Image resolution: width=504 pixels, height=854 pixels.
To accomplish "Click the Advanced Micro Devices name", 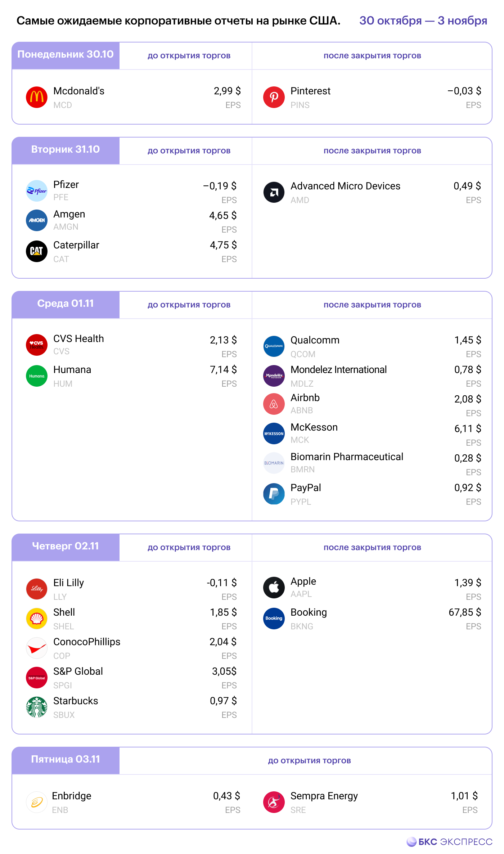I will pyautogui.click(x=345, y=186).
